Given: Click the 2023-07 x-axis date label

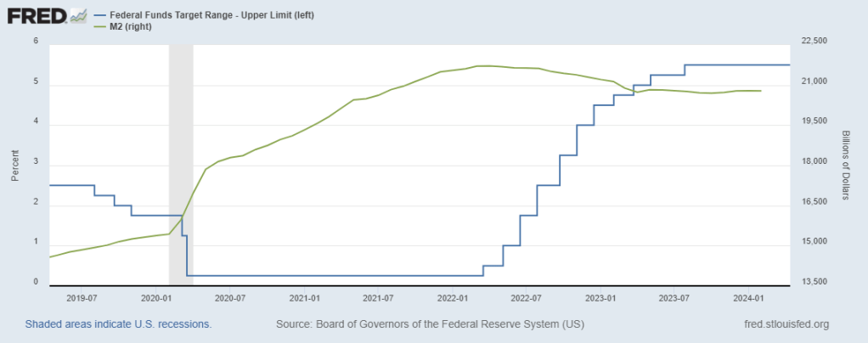Looking at the screenshot, I should tap(674, 298).
